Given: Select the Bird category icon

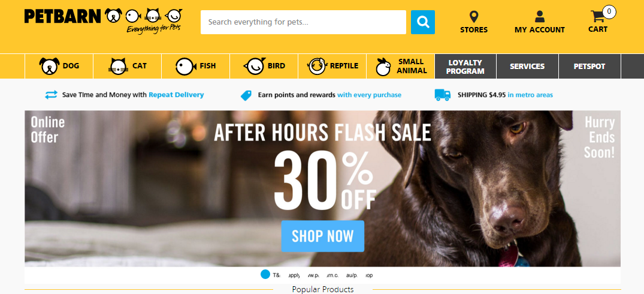Looking at the screenshot, I should click(x=254, y=66).
